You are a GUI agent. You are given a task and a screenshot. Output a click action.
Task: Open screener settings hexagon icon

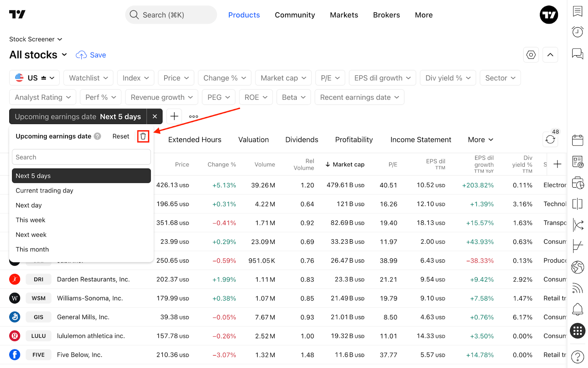click(x=531, y=55)
